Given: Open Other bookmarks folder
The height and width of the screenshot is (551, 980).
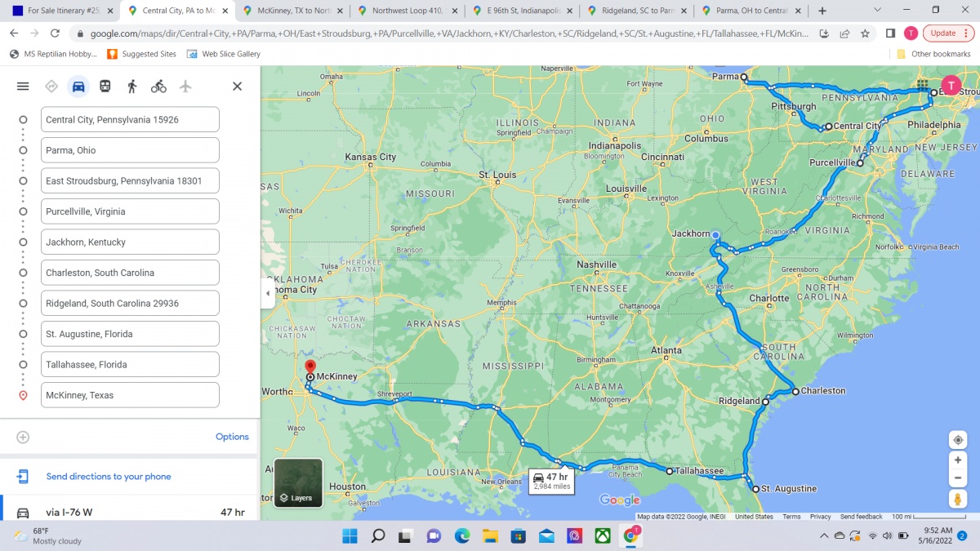Looking at the screenshot, I should (x=933, y=54).
